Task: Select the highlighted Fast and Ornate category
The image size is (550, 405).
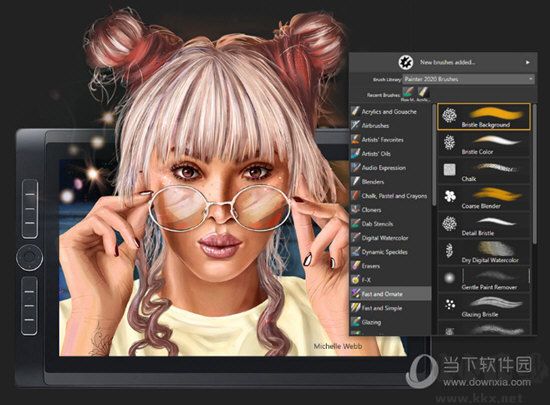Action: tap(390, 294)
